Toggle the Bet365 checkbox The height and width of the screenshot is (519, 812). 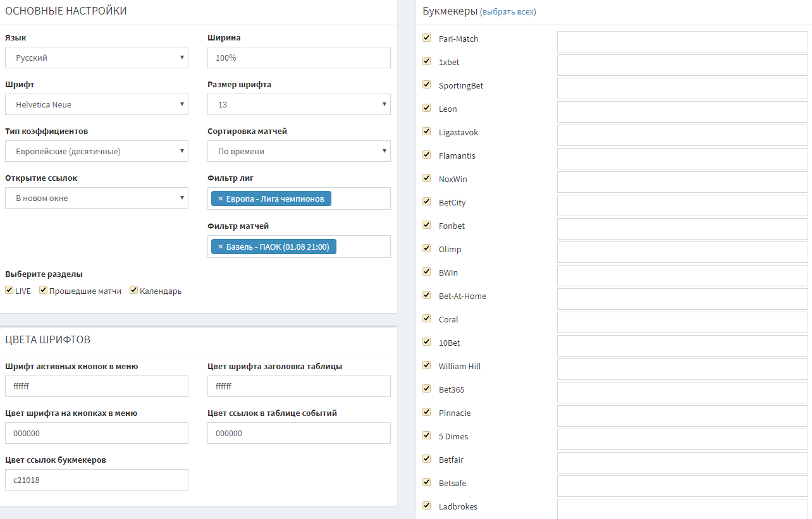click(x=426, y=389)
